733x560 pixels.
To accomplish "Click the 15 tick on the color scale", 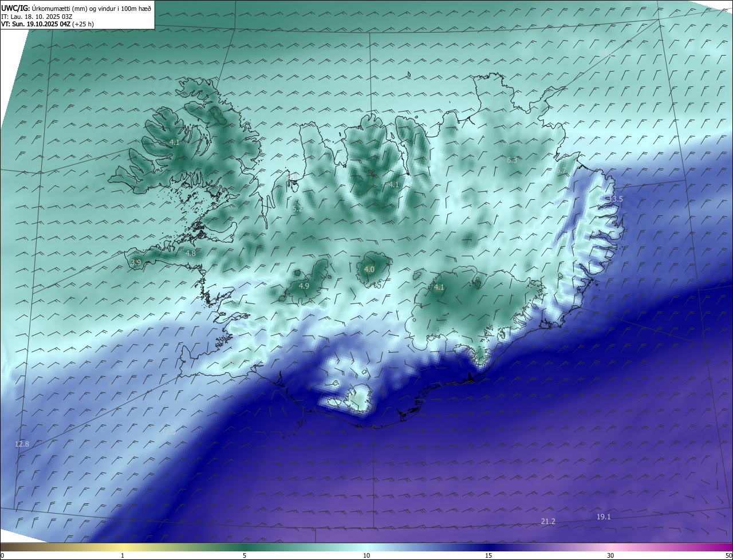I will (x=488, y=555).
